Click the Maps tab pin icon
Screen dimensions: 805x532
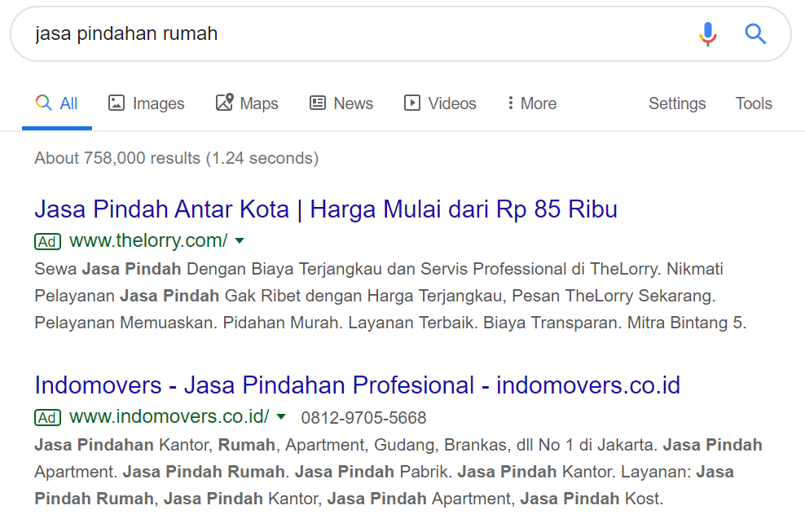224,102
